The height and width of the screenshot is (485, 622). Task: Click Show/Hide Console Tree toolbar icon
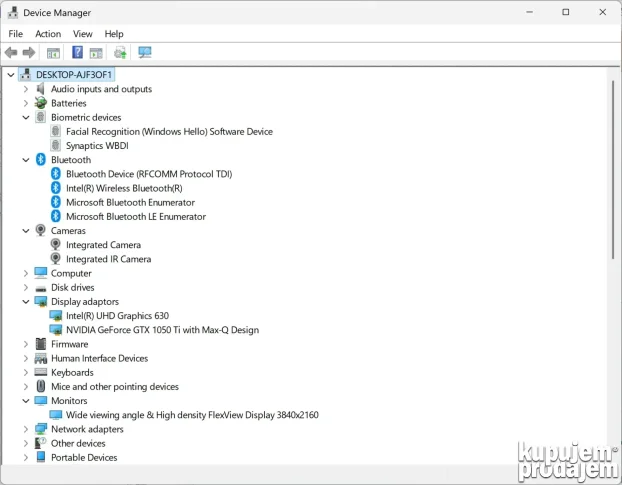tap(53, 53)
